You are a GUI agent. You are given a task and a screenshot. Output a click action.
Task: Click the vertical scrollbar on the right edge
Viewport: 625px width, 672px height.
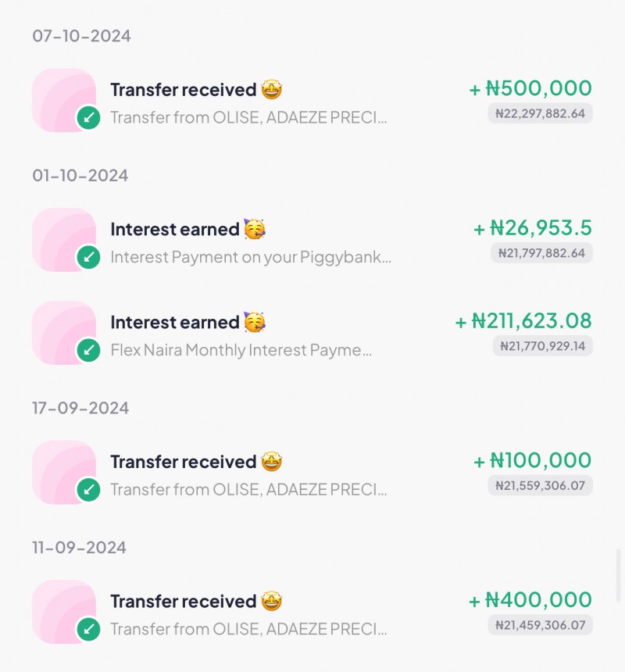click(619, 576)
